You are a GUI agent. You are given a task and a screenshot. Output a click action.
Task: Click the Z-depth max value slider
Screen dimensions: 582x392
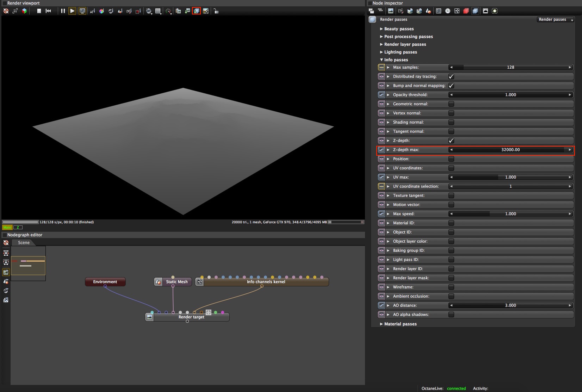click(x=510, y=150)
